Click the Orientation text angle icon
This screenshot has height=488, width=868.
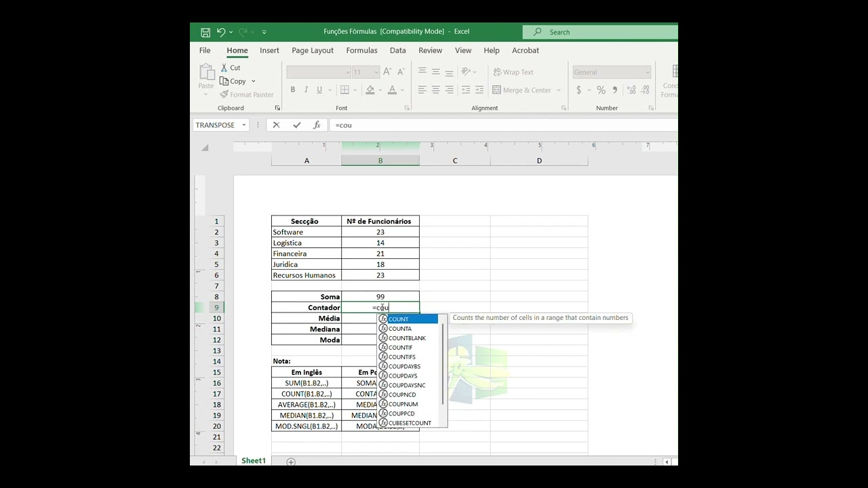(467, 71)
